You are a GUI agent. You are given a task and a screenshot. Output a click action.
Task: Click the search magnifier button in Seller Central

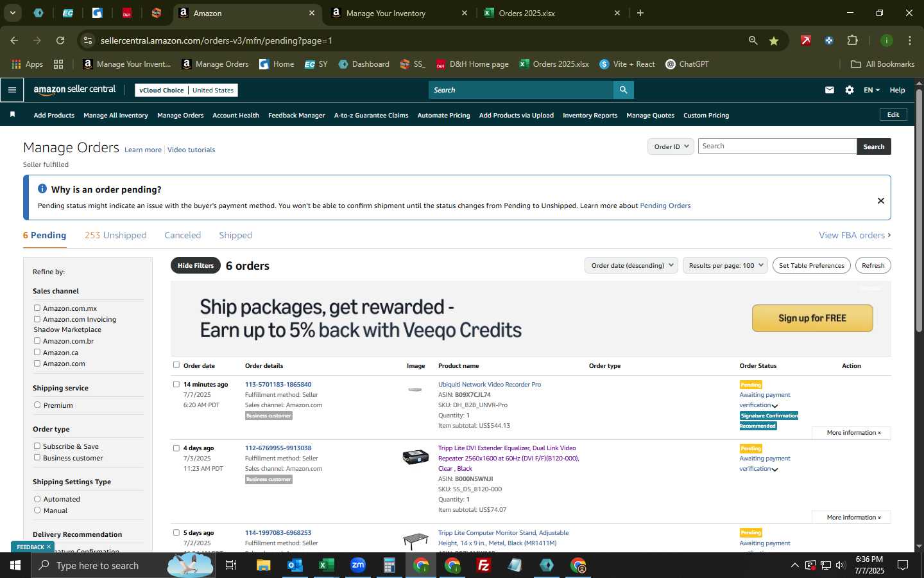(623, 90)
